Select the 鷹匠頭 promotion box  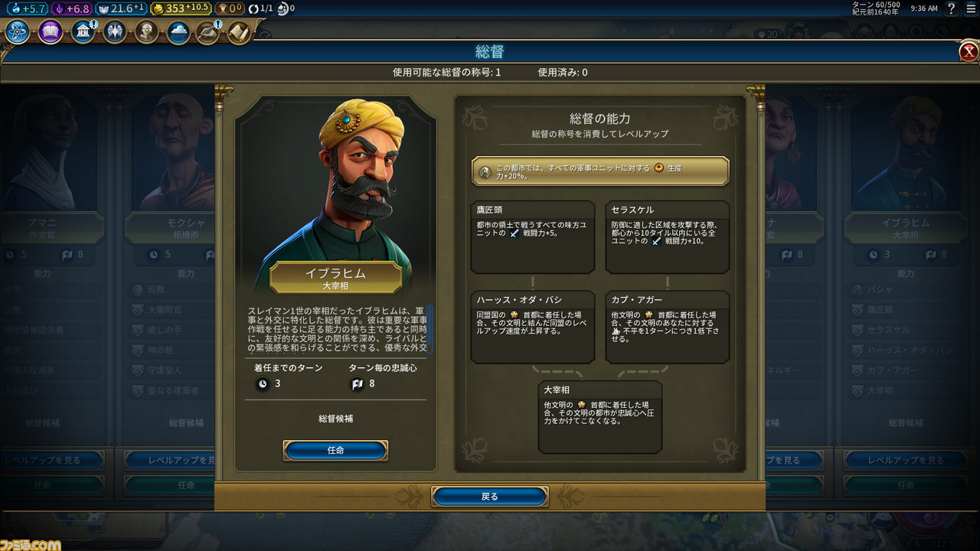[533, 237]
